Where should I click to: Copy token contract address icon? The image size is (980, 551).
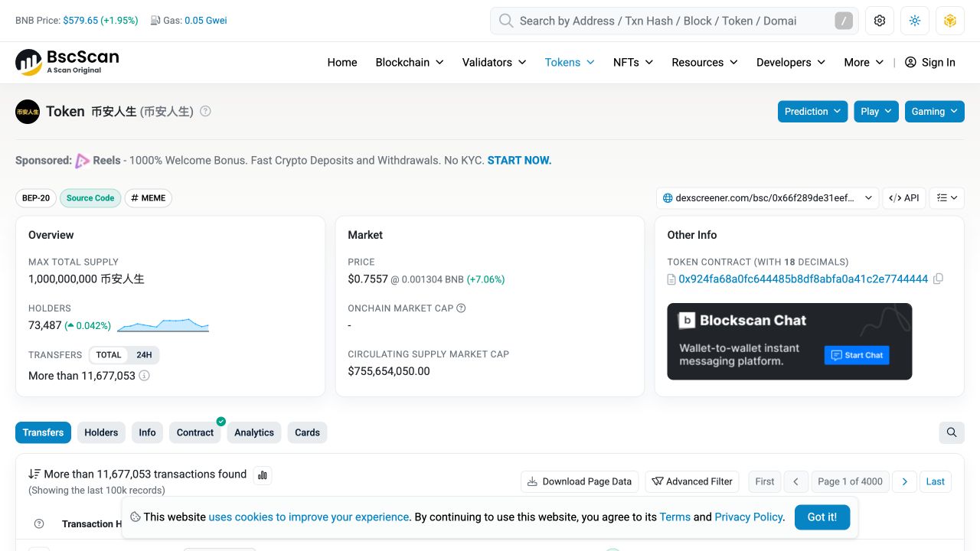coord(938,279)
